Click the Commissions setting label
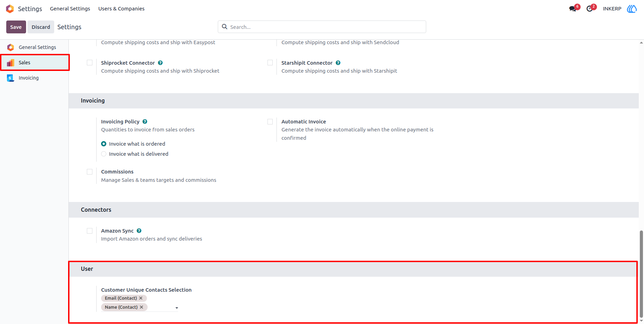Image resolution: width=644 pixels, height=324 pixels. 117,172
